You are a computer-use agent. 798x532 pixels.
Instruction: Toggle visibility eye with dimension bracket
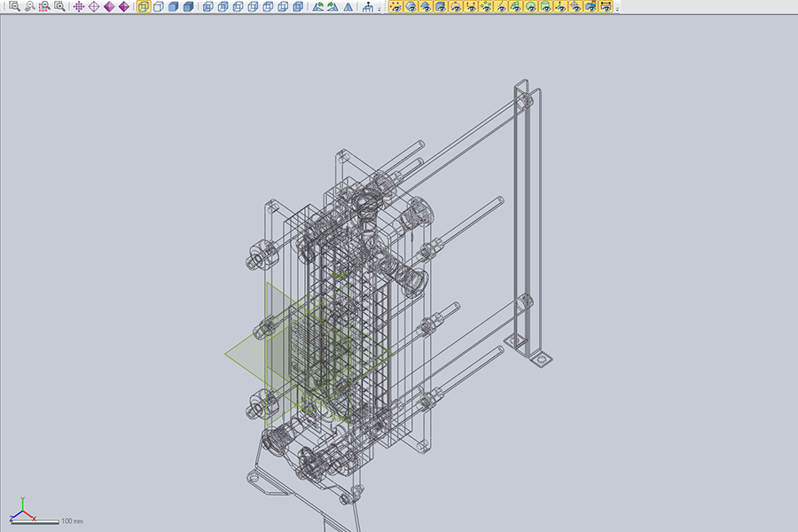606,6
